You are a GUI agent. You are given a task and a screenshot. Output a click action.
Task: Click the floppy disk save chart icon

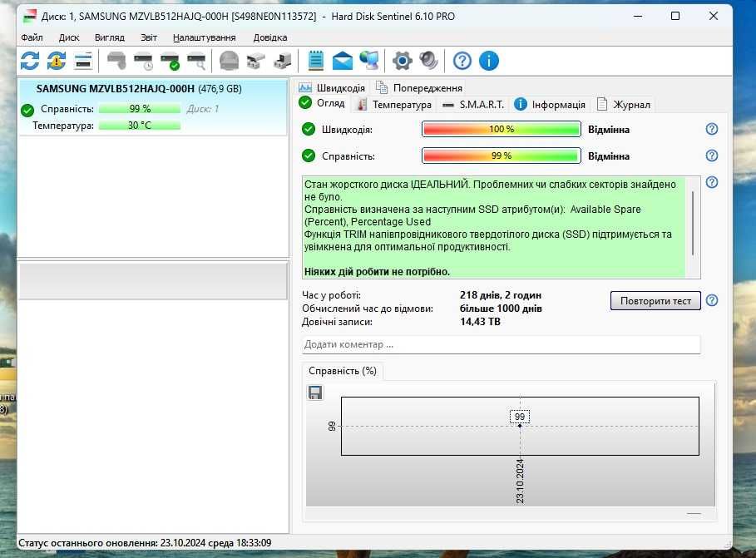315,393
